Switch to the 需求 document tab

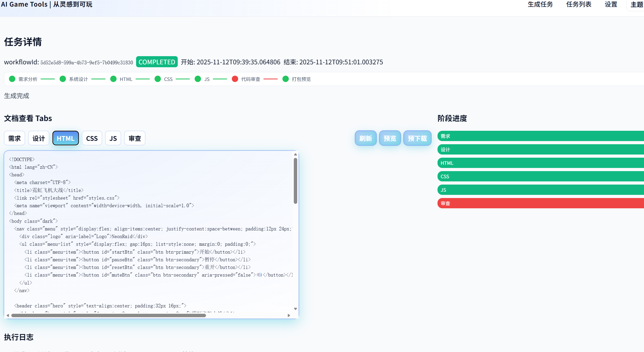[15, 138]
